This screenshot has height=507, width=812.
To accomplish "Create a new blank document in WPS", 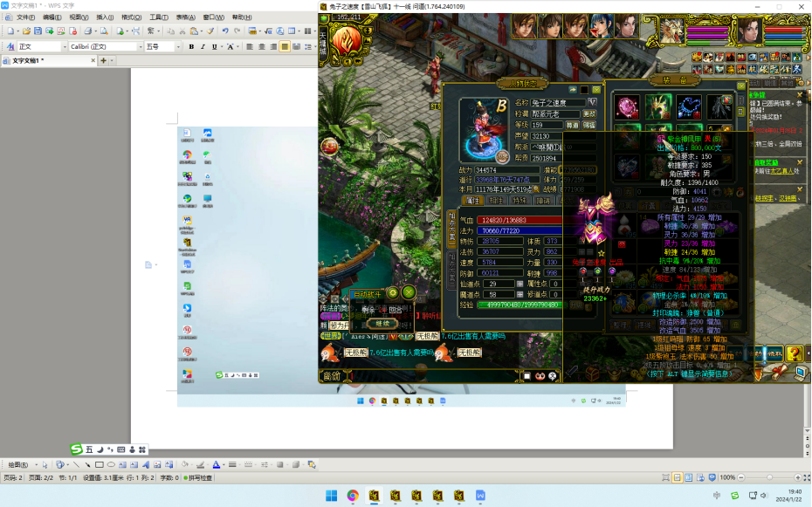I will 10,31.
